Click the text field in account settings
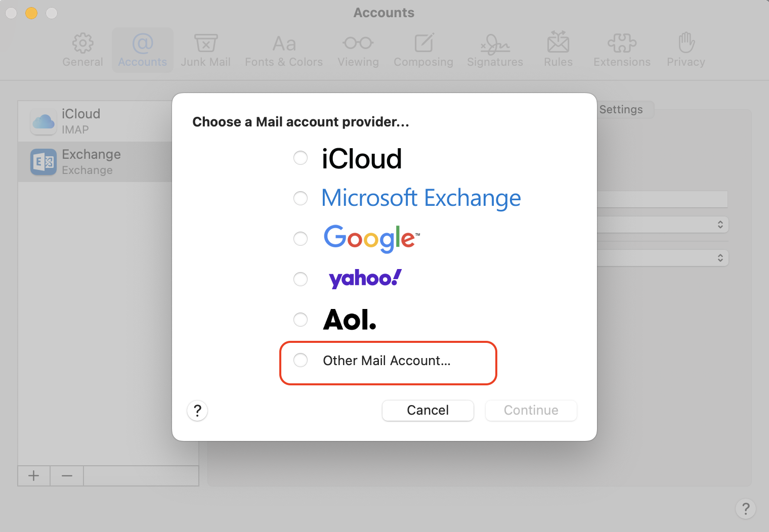This screenshot has height=532, width=769. click(662, 199)
